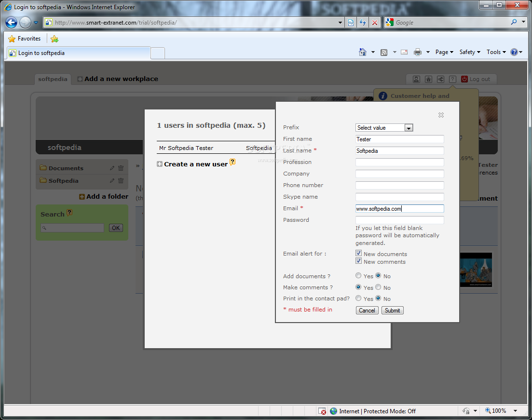Viewport: 532px width, 420px height.
Task: Click the share/connection icon in top toolbar
Action: click(440, 79)
